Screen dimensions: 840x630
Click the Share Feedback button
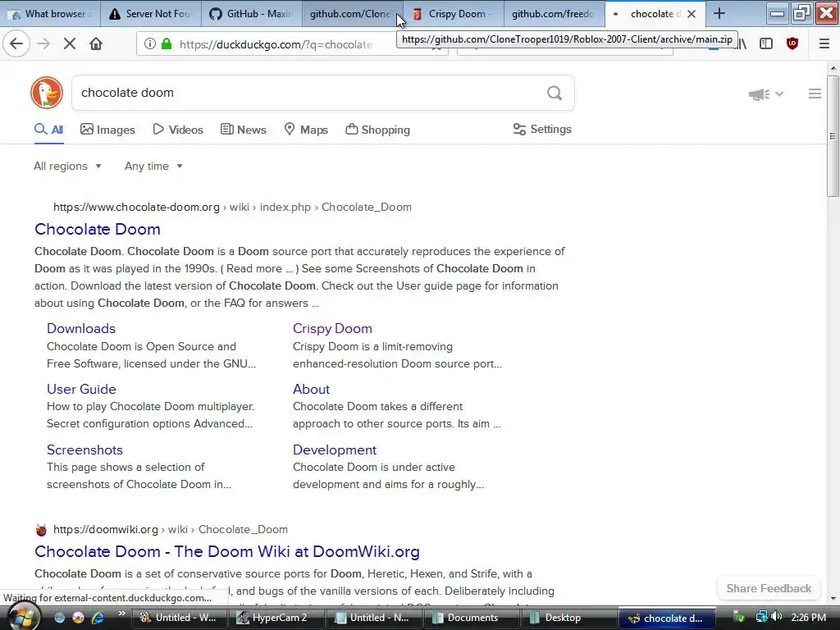click(769, 588)
